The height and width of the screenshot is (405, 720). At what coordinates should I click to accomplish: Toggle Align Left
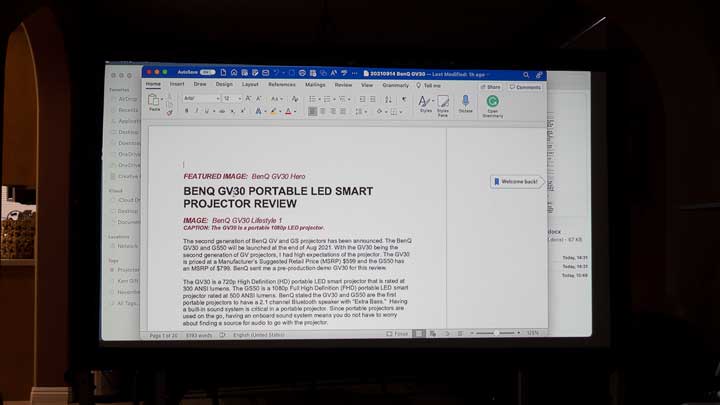coord(312,112)
